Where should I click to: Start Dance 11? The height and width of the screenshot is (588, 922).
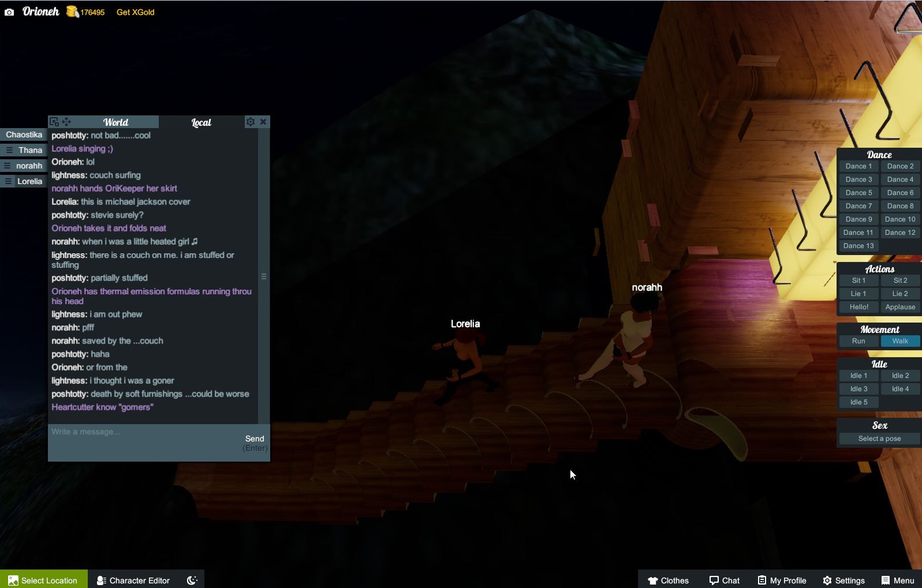tap(858, 233)
